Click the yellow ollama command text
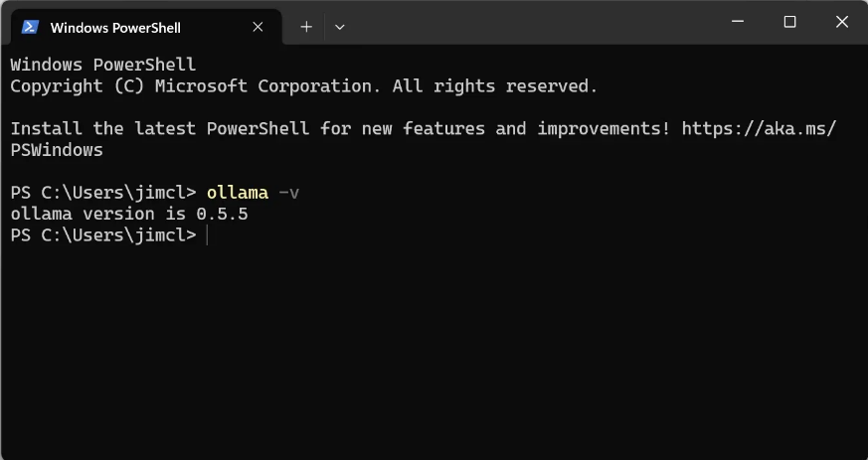 tap(238, 193)
